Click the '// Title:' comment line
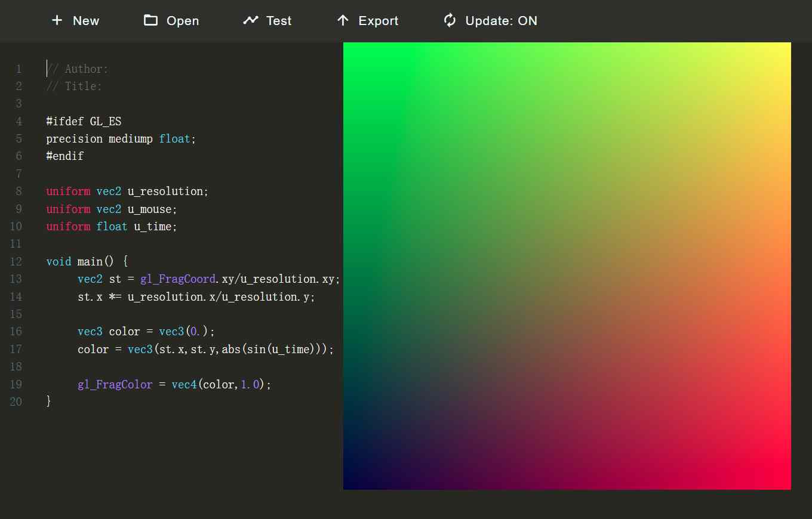812x519 pixels. (75, 86)
